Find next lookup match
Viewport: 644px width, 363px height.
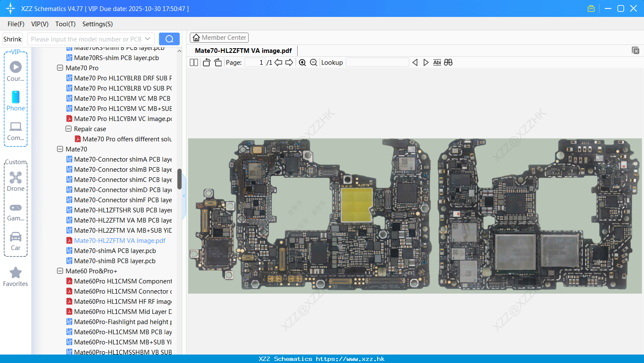426,63
